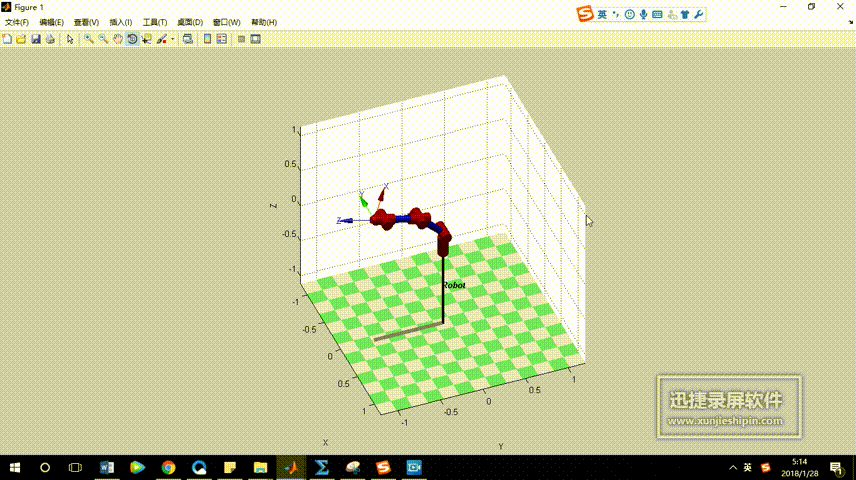This screenshot has height=480, width=856.
Task: Click the robot's black vertical base link
Action: (x=443, y=289)
